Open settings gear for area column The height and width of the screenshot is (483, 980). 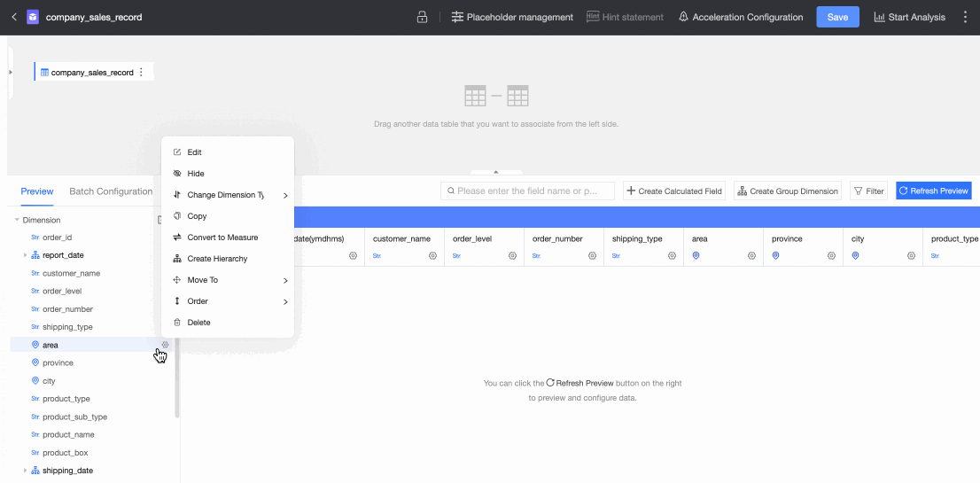[752, 255]
